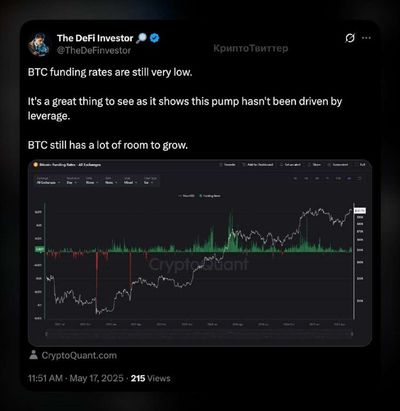Click the CryptoQuant.com source link
Viewport: 400px width, 411px height.
pyautogui.click(x=79, y=355)
